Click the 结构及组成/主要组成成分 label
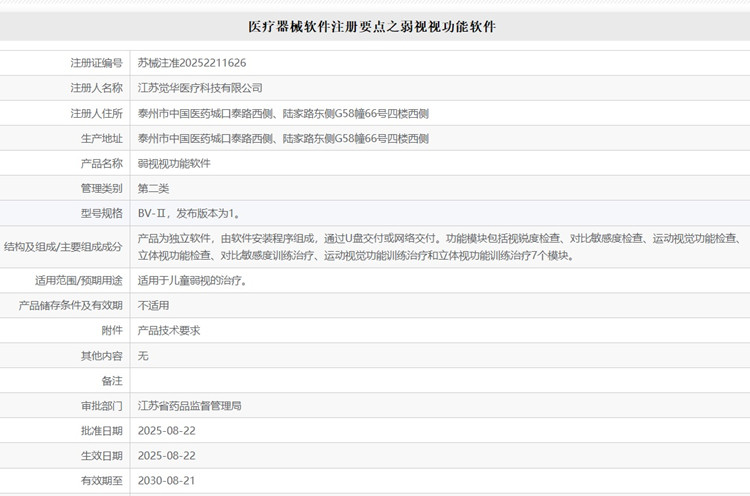This screenshot has width=750, height=496. (x=64, y=247)
